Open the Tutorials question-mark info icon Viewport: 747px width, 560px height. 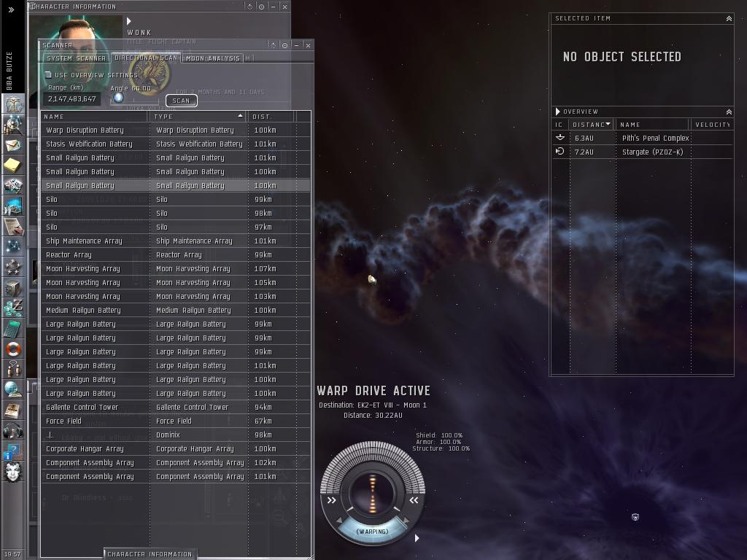pos(13,451)
